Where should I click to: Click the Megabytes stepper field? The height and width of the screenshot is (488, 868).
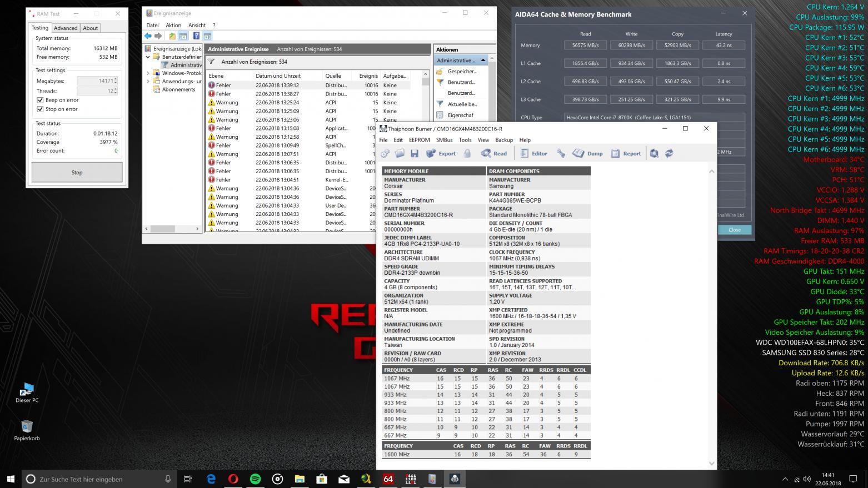point(97,81)
